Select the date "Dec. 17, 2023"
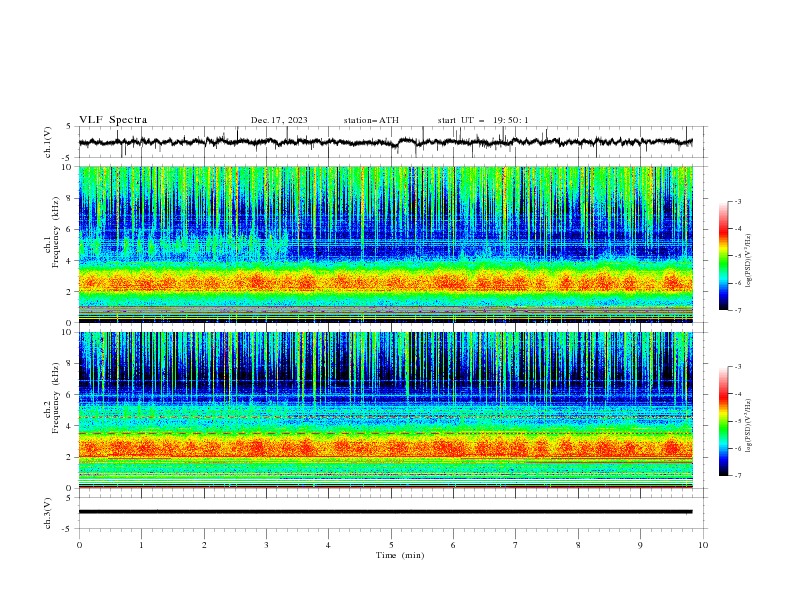792x612 pixels. tap(279, 120)
